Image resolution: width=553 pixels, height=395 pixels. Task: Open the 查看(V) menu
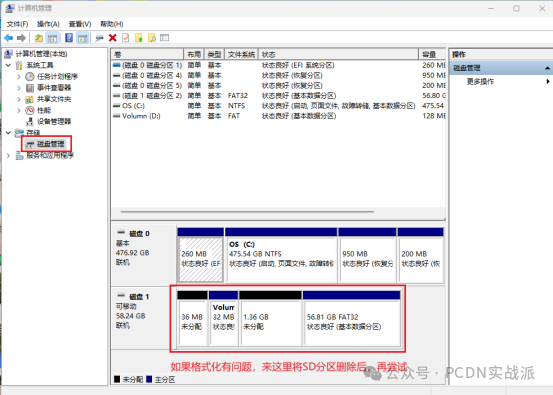click(x=80, y=24)
